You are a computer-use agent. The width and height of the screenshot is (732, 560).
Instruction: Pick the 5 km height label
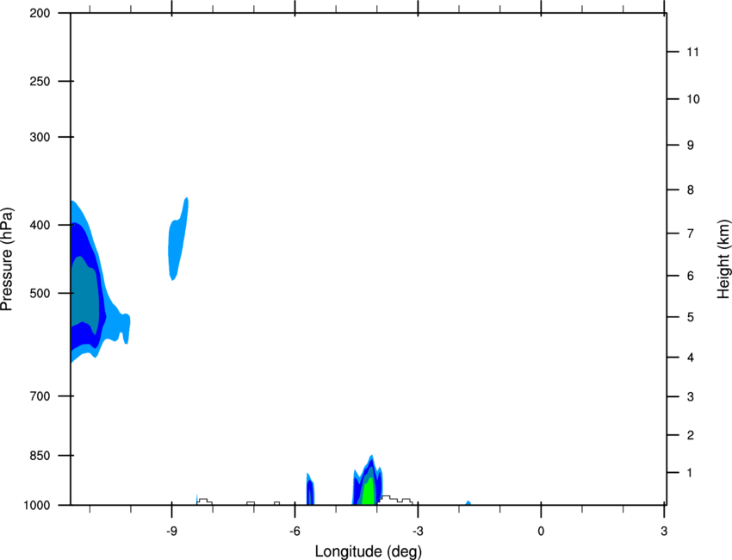point(691,318)
